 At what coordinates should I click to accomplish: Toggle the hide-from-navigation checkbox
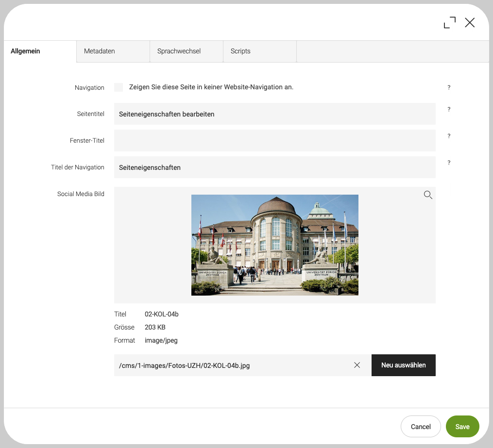click(119, 87)
